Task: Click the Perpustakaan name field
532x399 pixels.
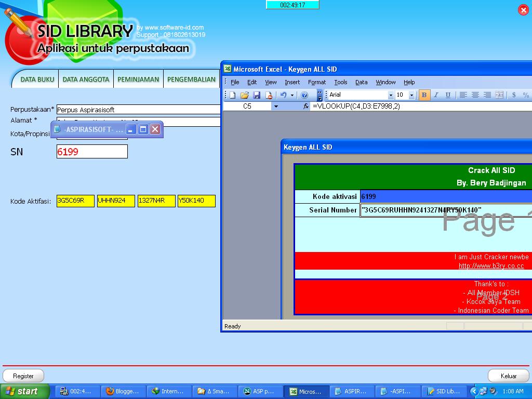Action: click(138, 110)
